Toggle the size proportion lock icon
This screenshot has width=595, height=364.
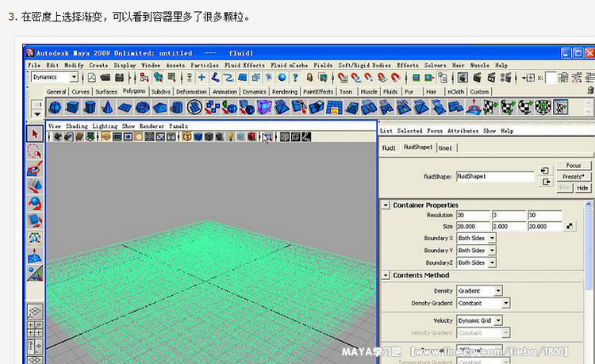coord(570,226)
